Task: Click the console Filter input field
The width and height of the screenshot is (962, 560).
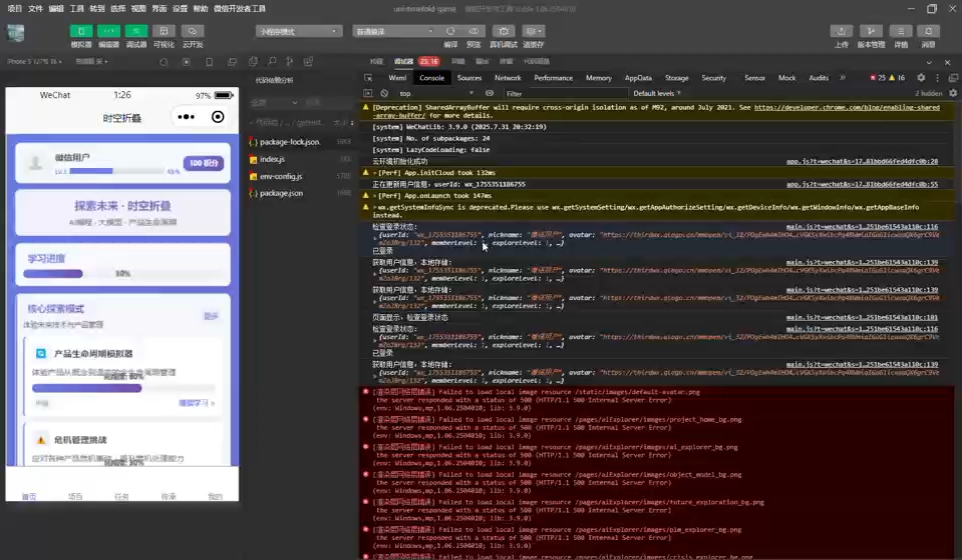Action: (566, 94)
